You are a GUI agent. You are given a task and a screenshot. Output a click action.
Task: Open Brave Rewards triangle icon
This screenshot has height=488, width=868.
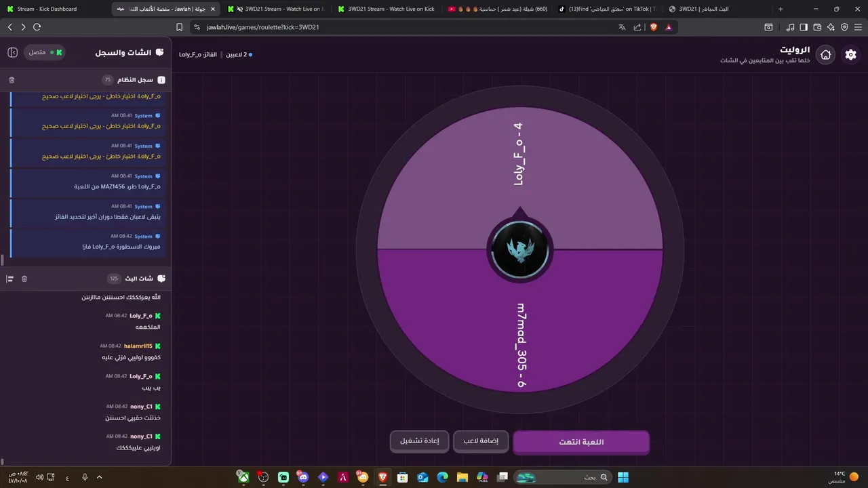pos(669,27)
